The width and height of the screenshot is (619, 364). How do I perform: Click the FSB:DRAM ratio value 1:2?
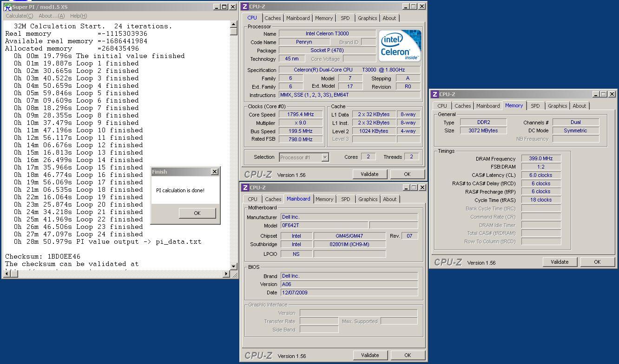click(x=541, y=167)
